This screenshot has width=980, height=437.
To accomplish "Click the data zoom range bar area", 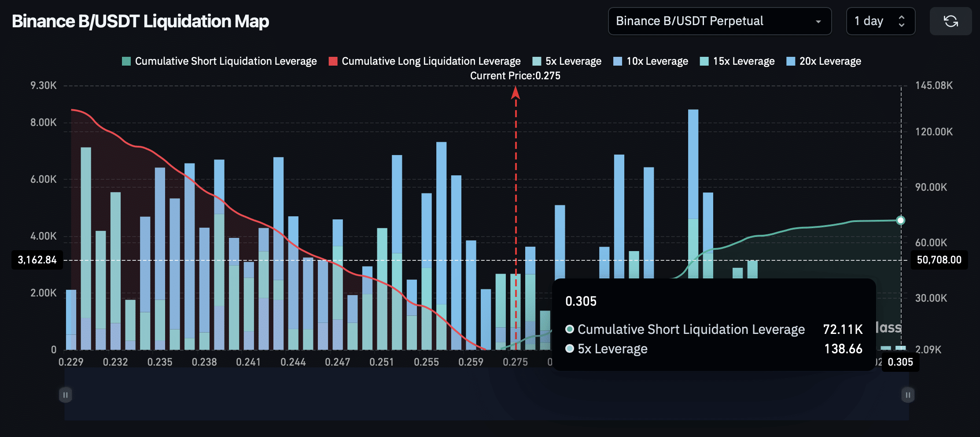I will tap(486, 394).
